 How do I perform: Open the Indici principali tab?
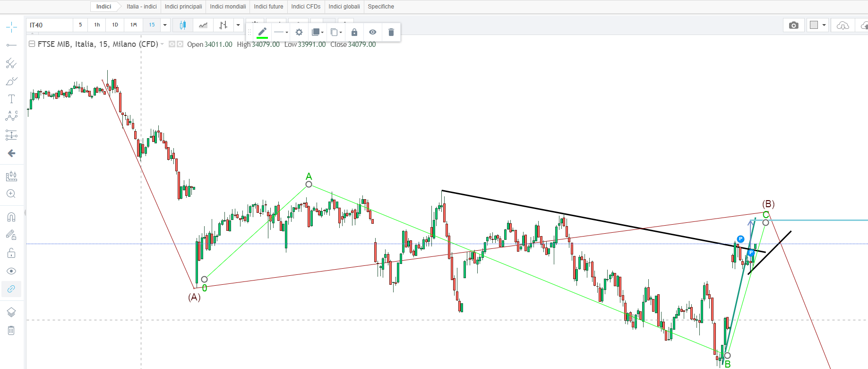click(183, 7)
